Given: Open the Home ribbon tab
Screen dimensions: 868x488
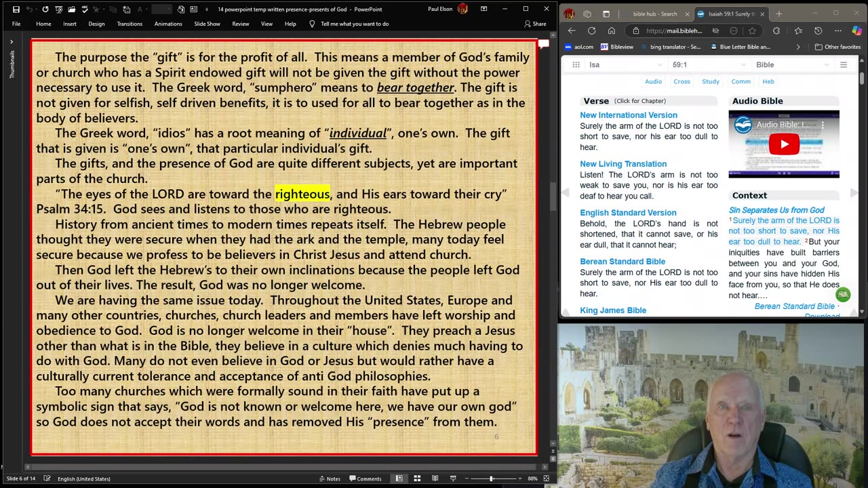Looking at the screenshot, I should click(x=43, y=24).
